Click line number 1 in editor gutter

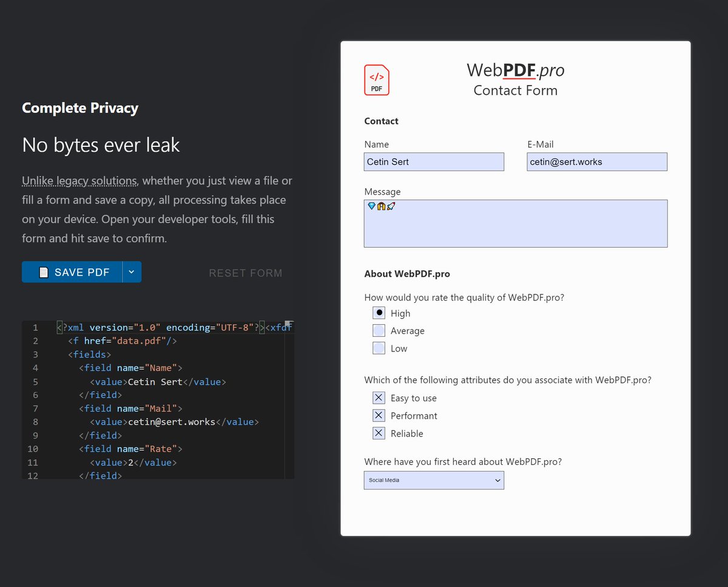[x=36, y=327]
